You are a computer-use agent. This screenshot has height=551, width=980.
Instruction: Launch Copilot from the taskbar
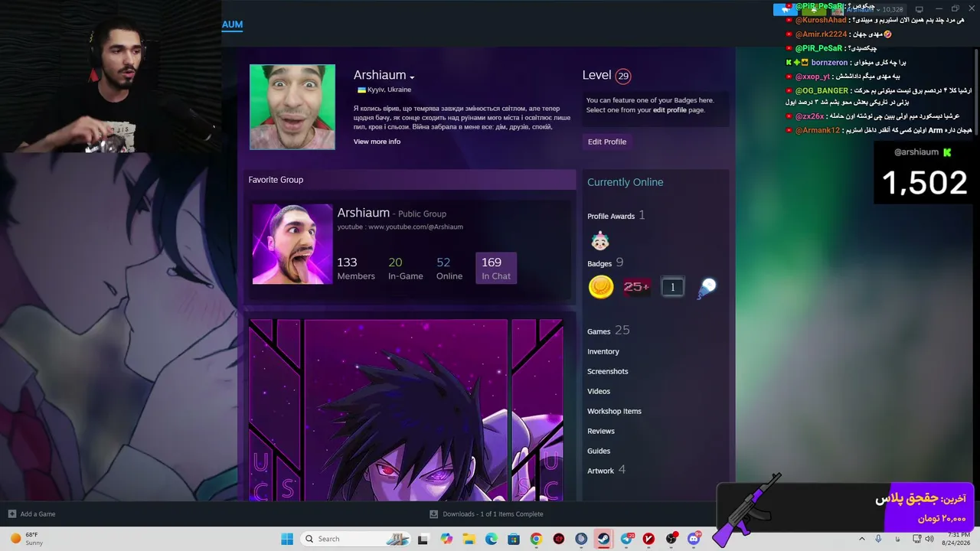(x=446, y=539)
